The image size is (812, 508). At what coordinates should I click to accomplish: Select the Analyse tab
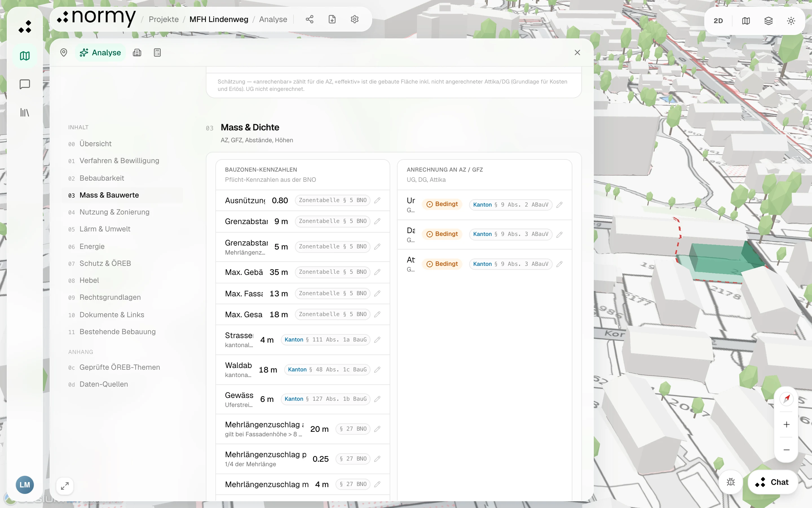(100, 53)
